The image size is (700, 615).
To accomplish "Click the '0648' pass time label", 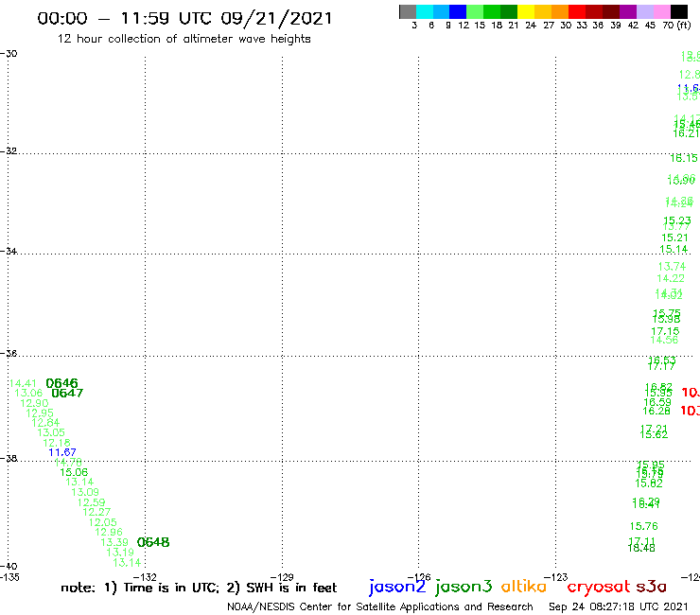I will click(153, 542).
